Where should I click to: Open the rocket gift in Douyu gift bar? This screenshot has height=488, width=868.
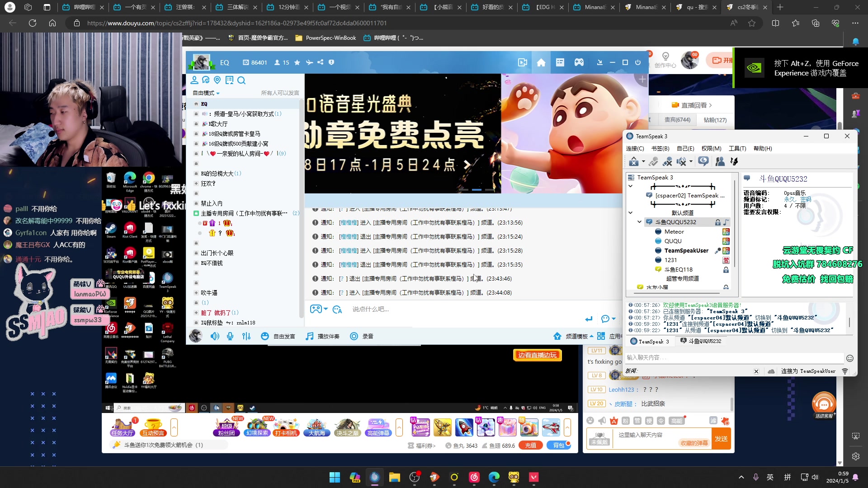coord(464,427)
